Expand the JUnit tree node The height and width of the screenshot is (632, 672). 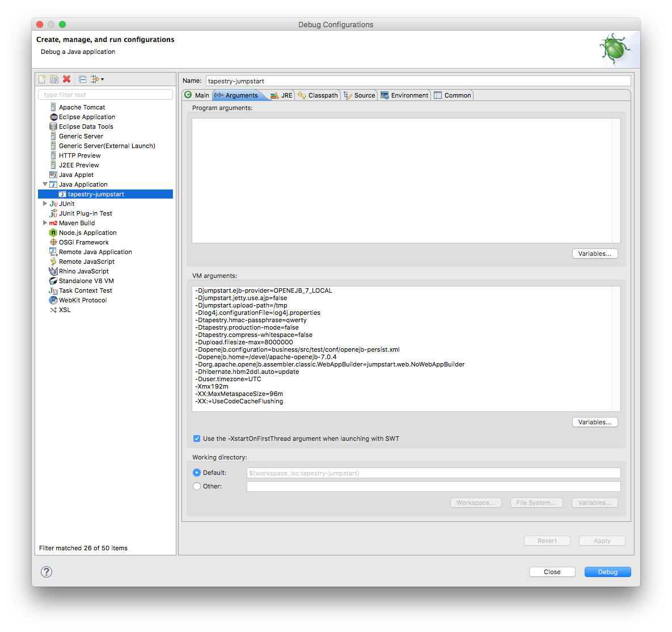(x=45, y=204)
